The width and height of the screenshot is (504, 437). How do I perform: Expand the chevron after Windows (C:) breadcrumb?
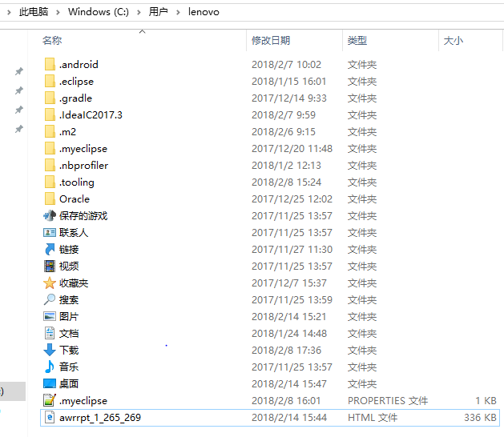pyautogui.click(x=139, y=13)
